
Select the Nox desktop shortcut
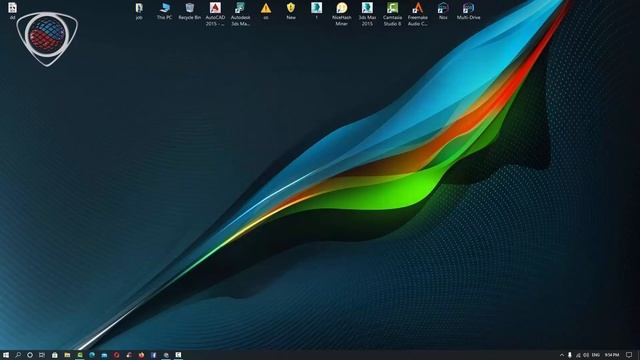(443, 11)
